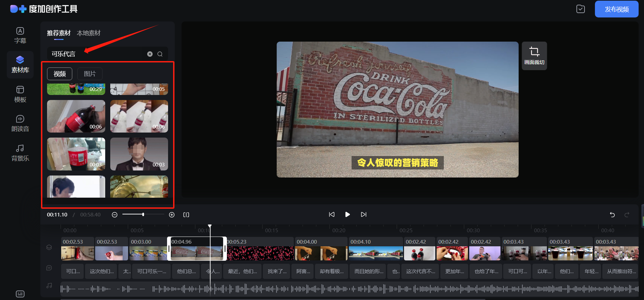Open the 模板 templates panel
Image resolution: width=644 pixels, height=300 pixels.
[20, 94]
